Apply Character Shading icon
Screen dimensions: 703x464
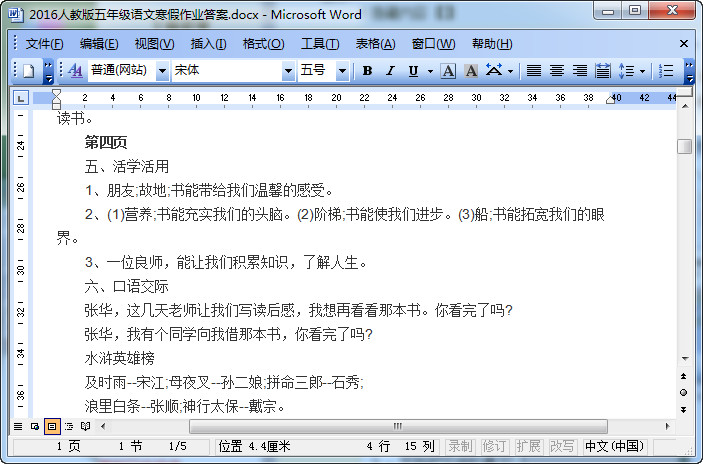pos(471,71)
